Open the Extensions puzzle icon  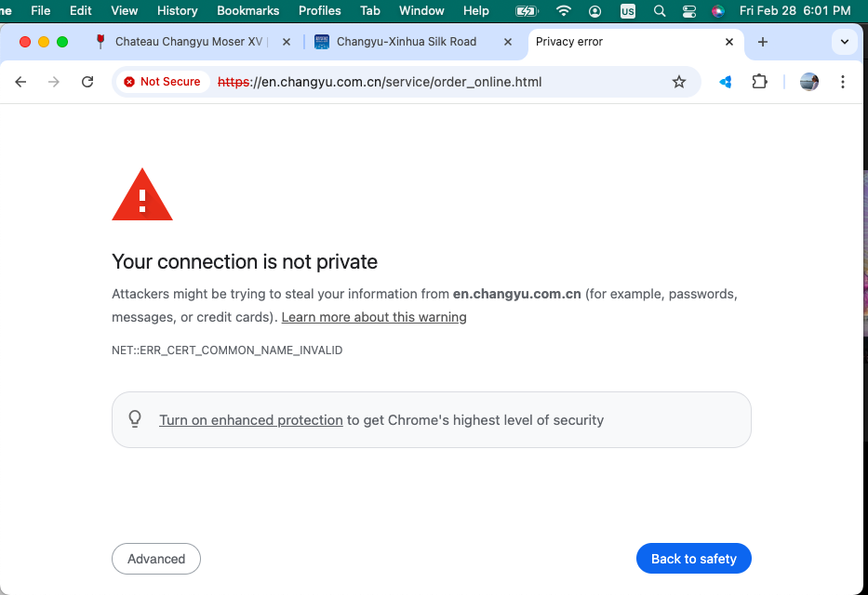click(x=759, y=82)
